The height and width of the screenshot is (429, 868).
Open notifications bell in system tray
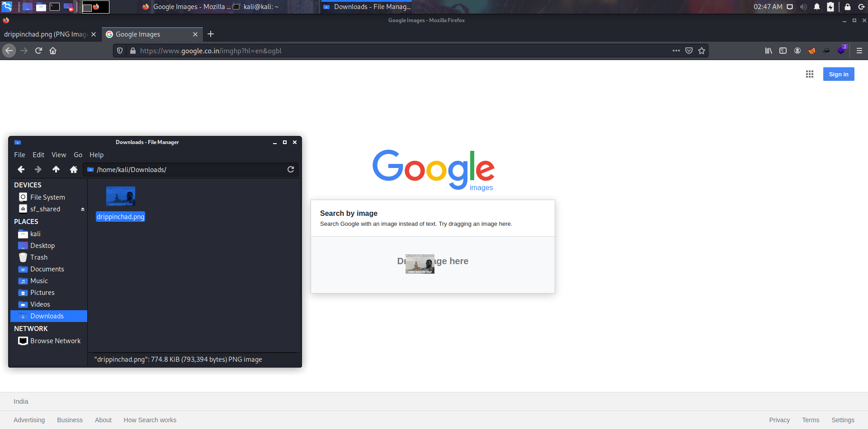[817, 7]
